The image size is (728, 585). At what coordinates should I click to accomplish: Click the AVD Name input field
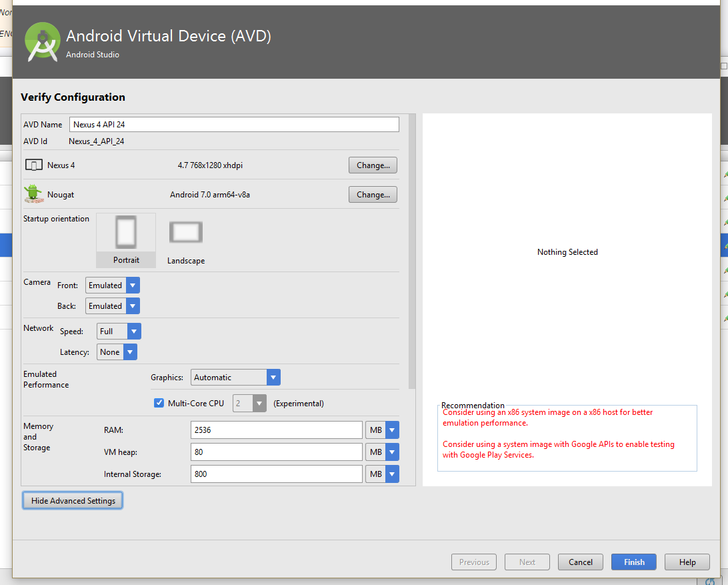click(234, 125)
